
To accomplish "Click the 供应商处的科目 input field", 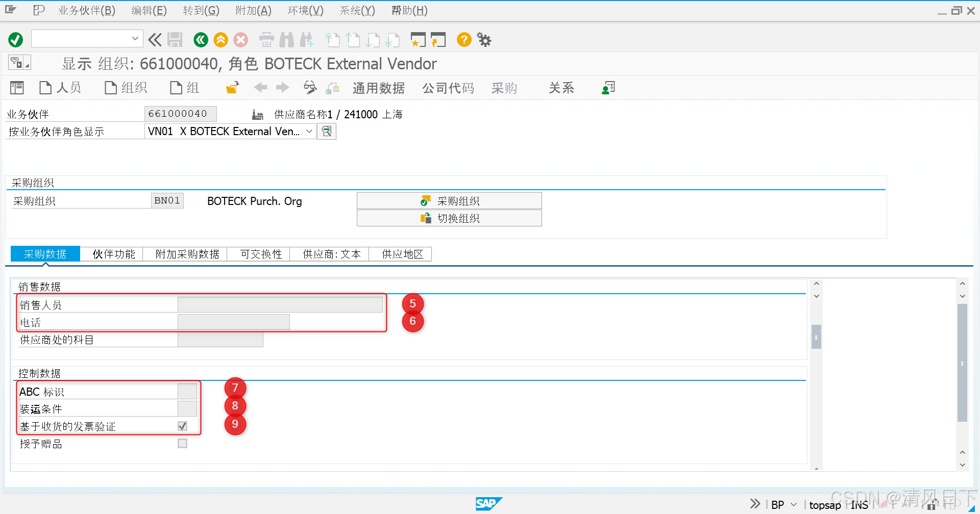I will 220,339.
